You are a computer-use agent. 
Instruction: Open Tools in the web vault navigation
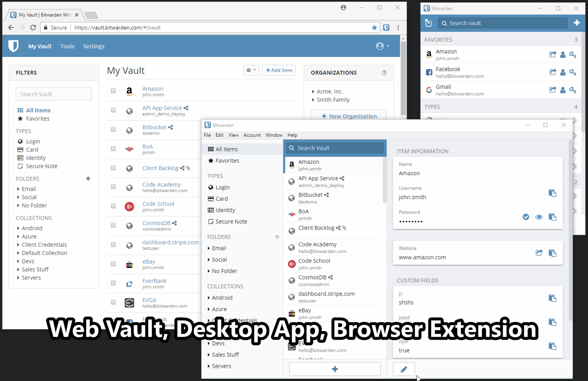coord(67,46)
